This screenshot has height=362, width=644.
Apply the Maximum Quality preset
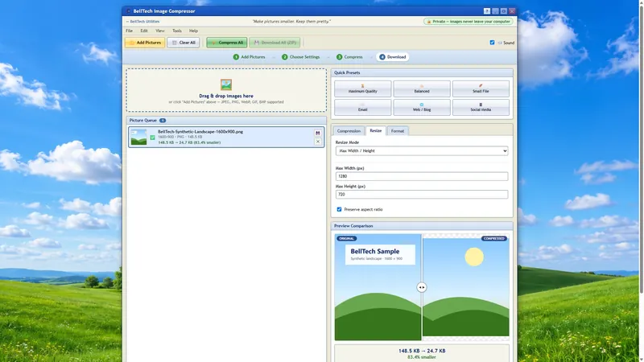tap(363, 88)
